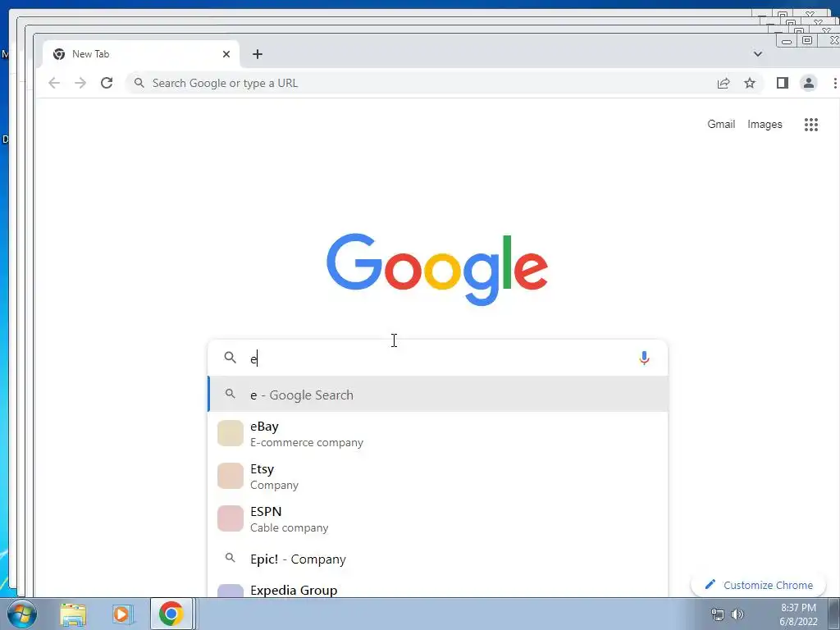
Task: Choose the 'Epic! - Company' suggestion
Action: coord(438,559)
